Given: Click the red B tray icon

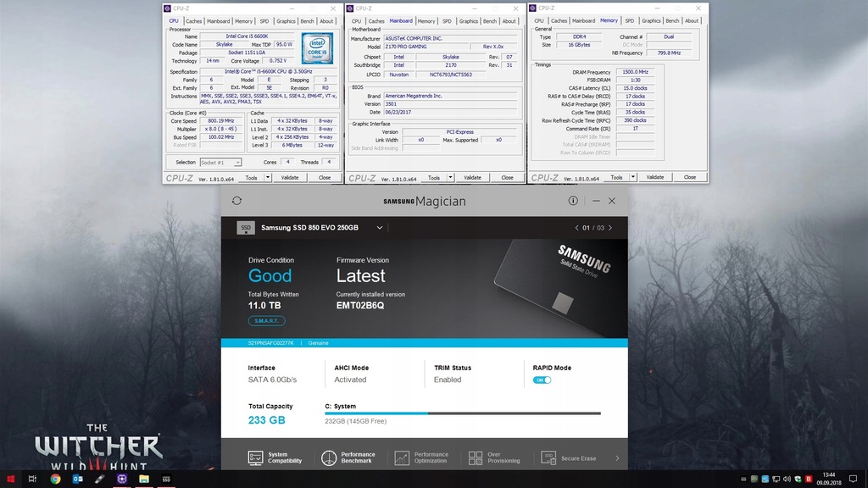Looking at the screenshot, I should [x=809, y=480].
